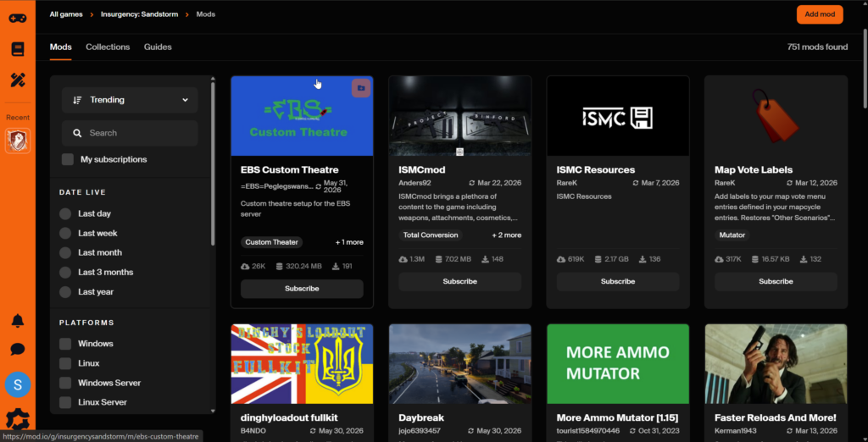Open the user profile avatar S
The image size is (868, 442).
[18, 384]
